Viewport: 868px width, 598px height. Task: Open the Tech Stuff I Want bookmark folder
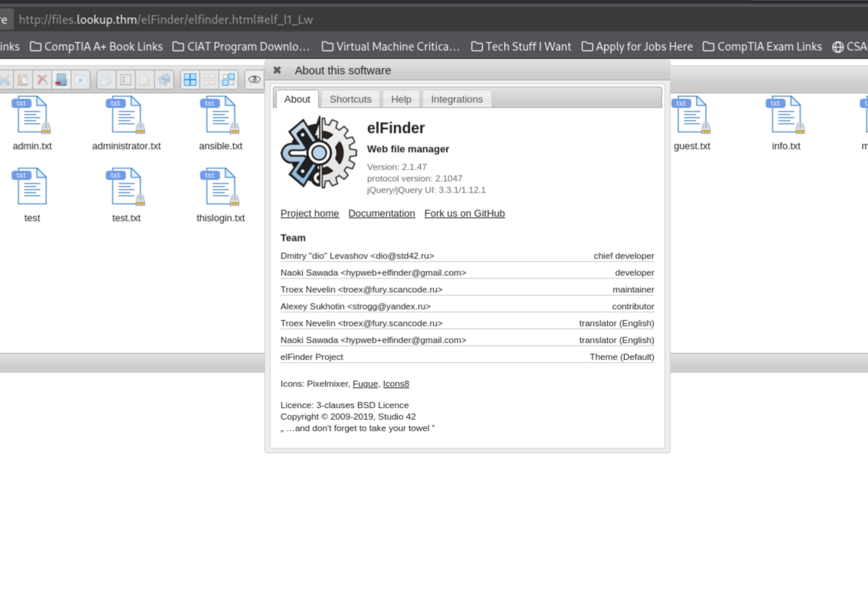[521, 47]
